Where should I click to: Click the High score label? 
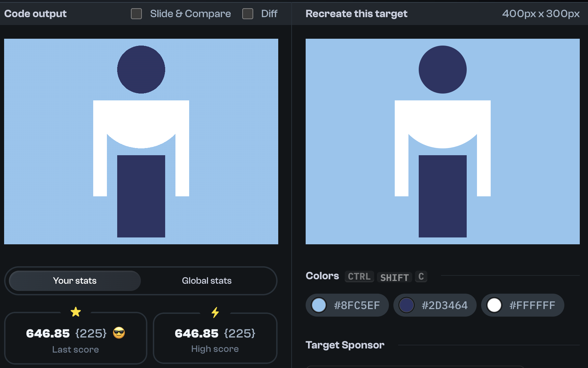point(215,349)
